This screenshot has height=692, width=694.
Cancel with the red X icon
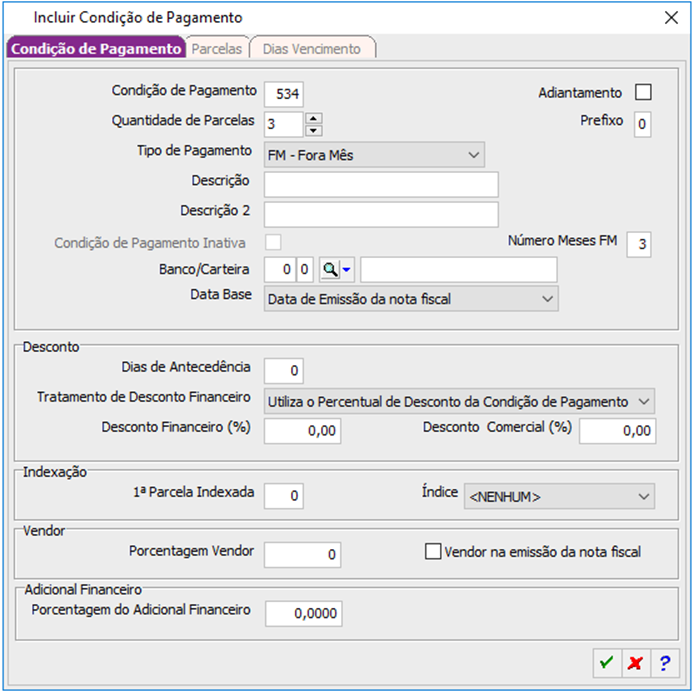pyautogui.click(x=636, y=663)
